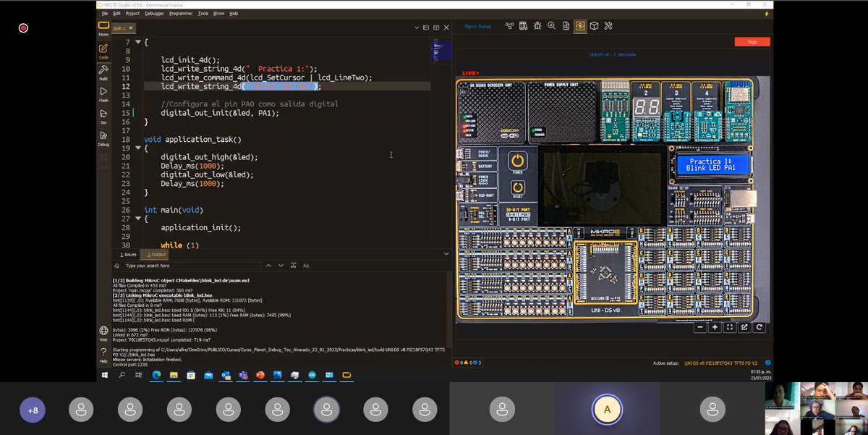Image resolution: width=868 pixels, height=435 pixels.
Task: Open the +8 participants overflow button
Action: [x=32, y=410]
